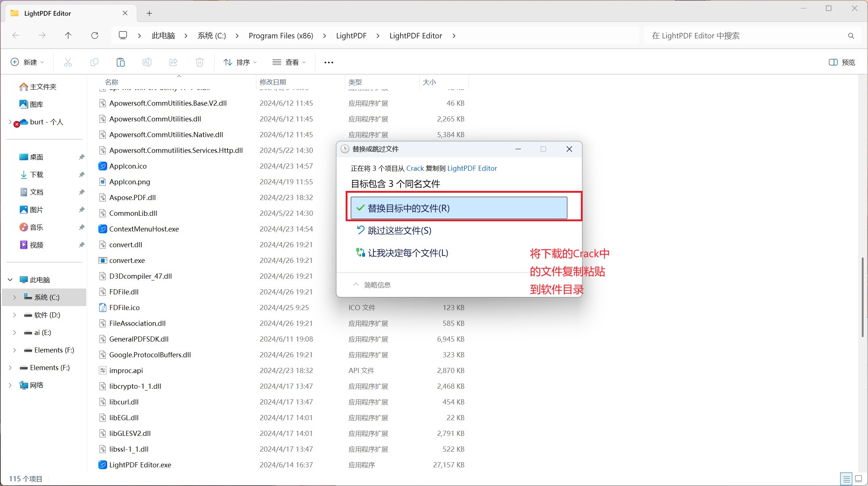
Task: Toggle the 预览 preview pane
Action: (x=842, y=62)
